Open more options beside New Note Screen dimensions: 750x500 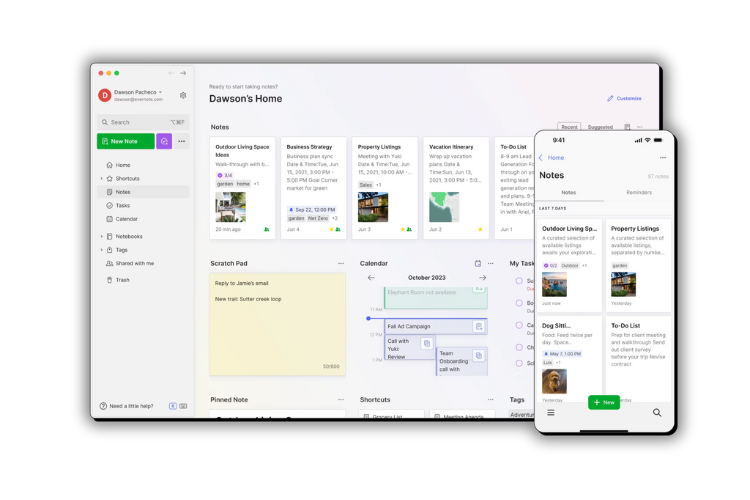(182, 141)
